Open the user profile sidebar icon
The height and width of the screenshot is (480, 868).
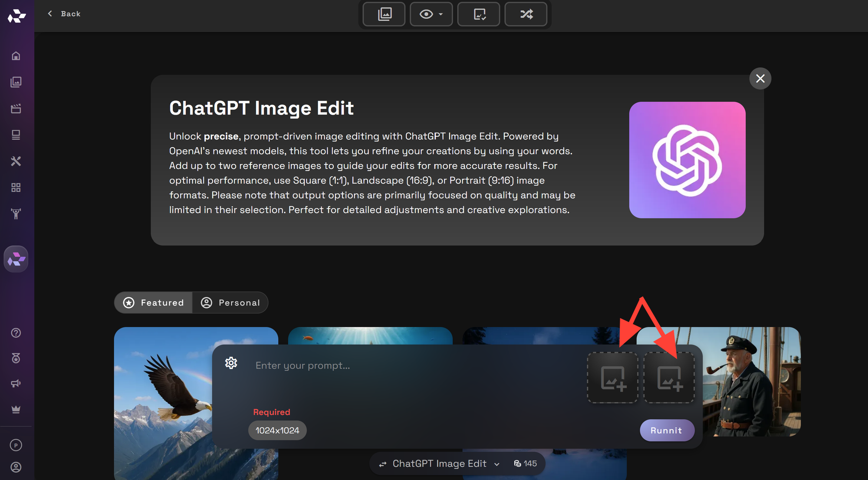pos(16,467)
